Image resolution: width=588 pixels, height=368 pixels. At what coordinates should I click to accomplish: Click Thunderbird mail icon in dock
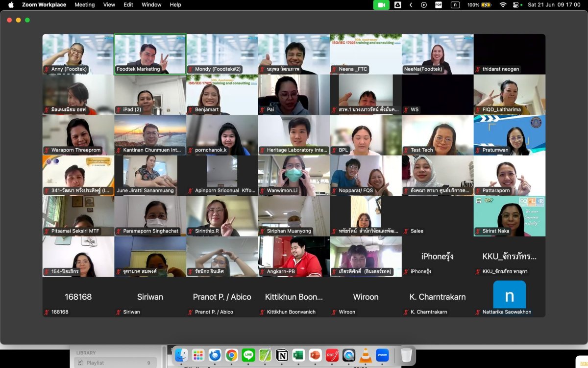click(215, 355)
